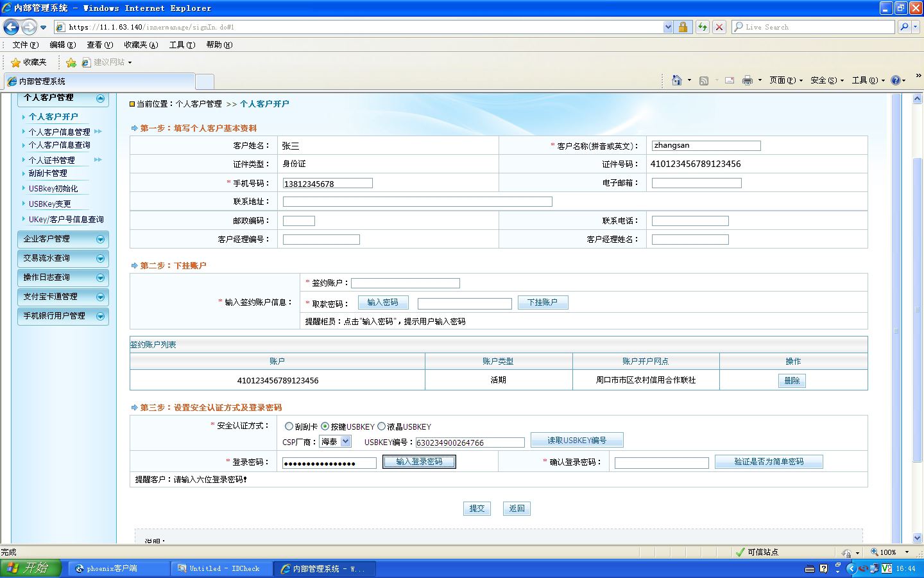Open the 查看(V) menu
The height and width of the screenshot is (578, 924).
click(x=100, y=45)
